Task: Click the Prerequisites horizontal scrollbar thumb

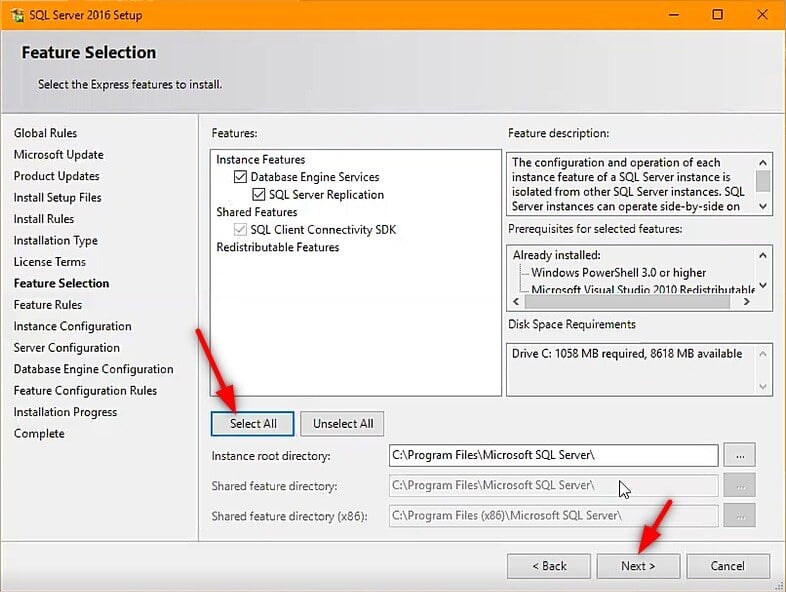Action: click(x=627, y=301)
